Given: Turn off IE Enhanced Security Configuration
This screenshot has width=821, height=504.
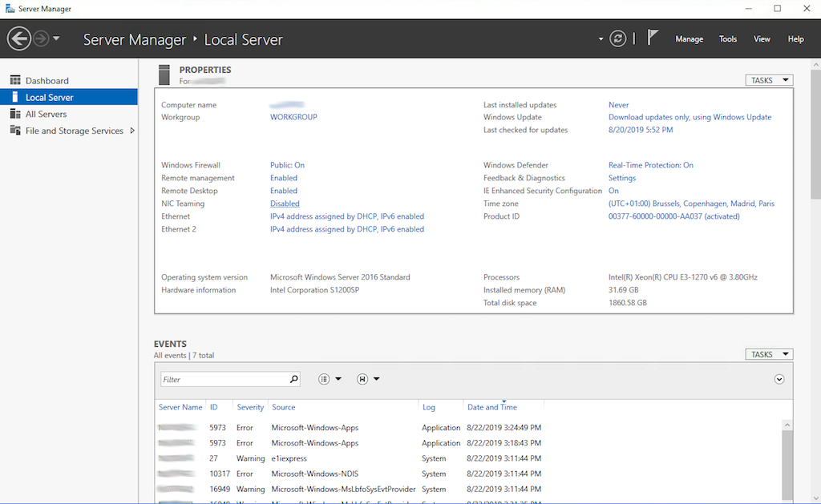Looking at the screenshot, I should [x=614, y=190].
